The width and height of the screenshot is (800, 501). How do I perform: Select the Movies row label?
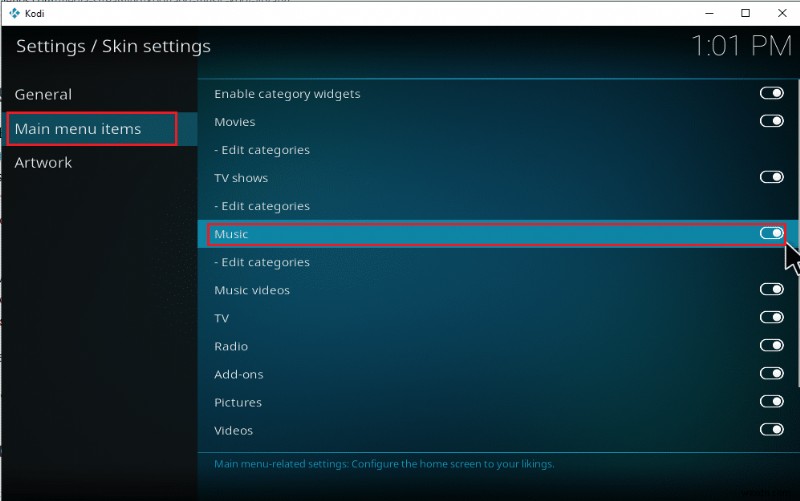click(235, 122)
